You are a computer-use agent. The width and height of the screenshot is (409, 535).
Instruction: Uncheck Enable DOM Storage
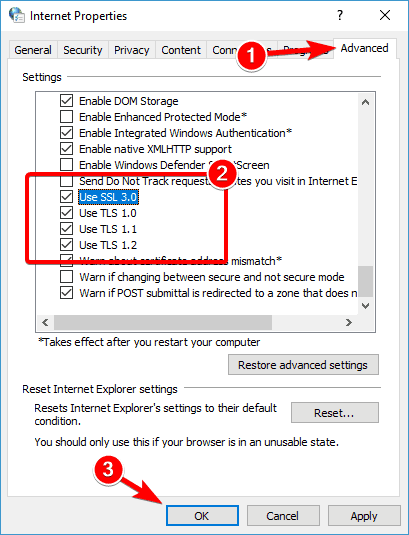(66, 101)
